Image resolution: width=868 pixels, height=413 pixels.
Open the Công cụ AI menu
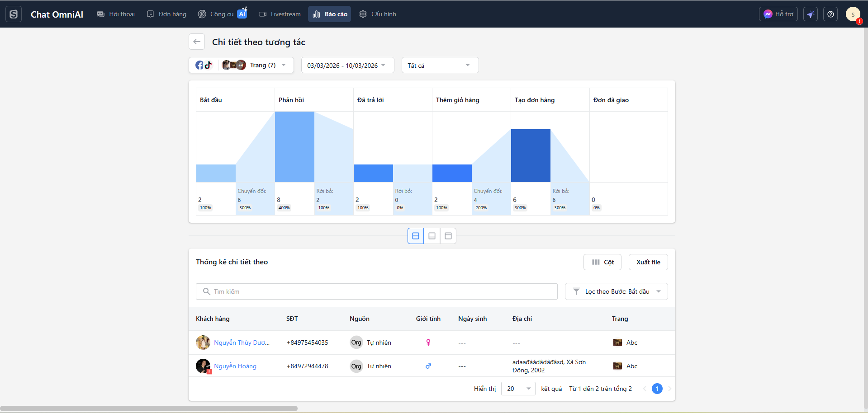[223, 14]
